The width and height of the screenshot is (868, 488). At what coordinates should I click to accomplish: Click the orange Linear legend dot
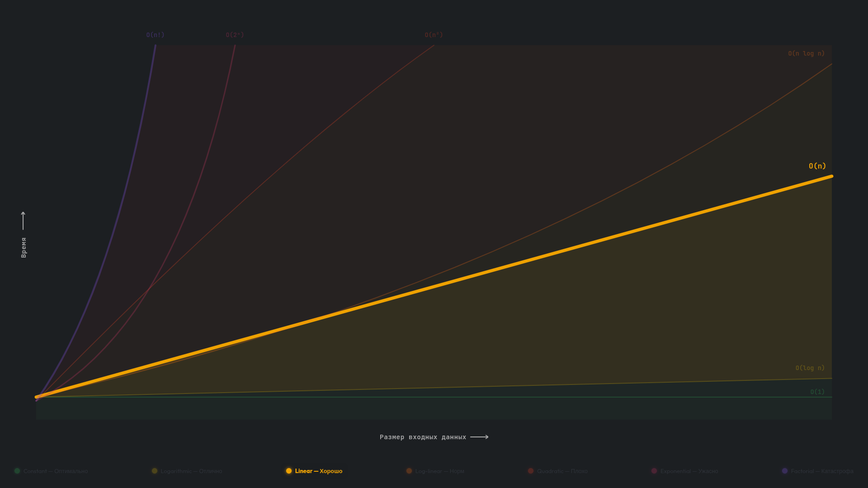[x=289, y=471]
